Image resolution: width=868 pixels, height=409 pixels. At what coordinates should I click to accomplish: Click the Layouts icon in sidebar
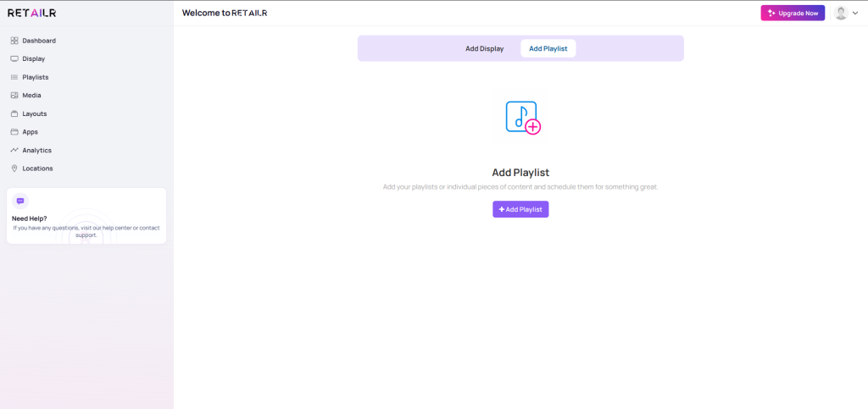coord(14,113)
